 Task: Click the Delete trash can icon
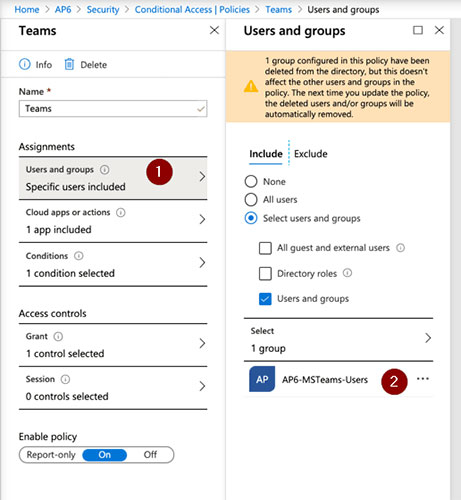click(x=69, y=64)
